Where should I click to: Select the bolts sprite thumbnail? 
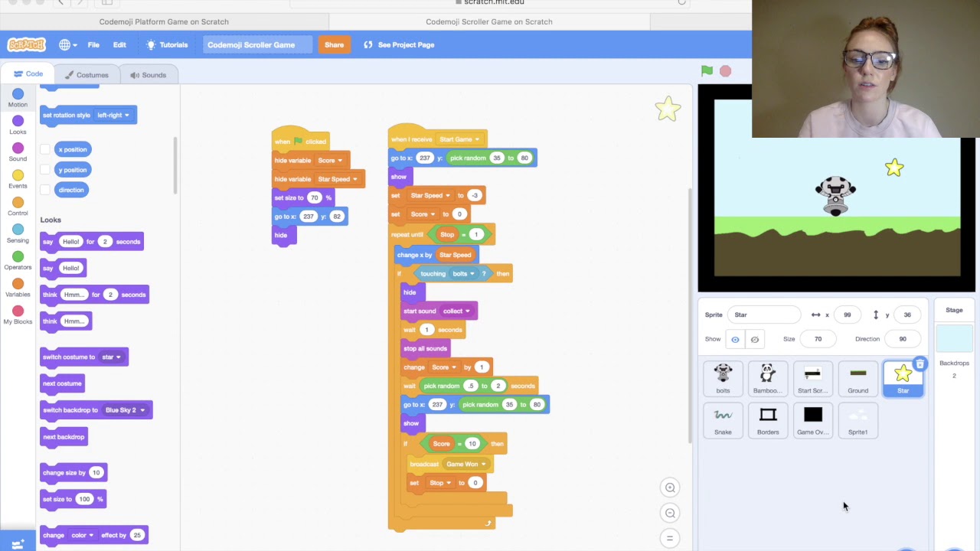tap(723, 380)
